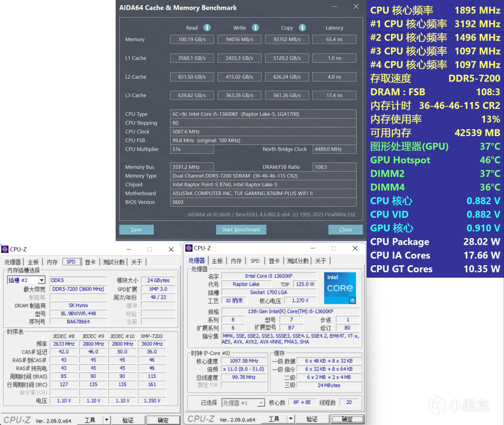Click the part number BL.9BWWR.448

click(78, 314)
